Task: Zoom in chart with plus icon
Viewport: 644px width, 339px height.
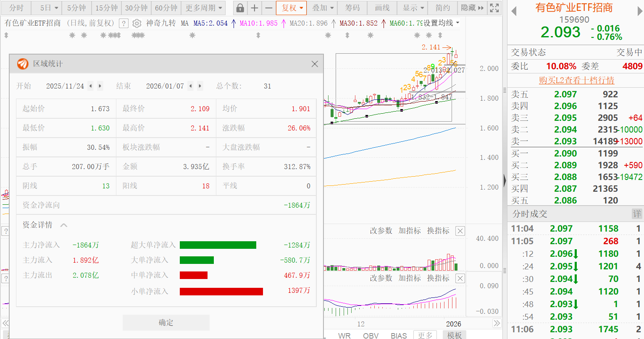Action: click(254, 8)
